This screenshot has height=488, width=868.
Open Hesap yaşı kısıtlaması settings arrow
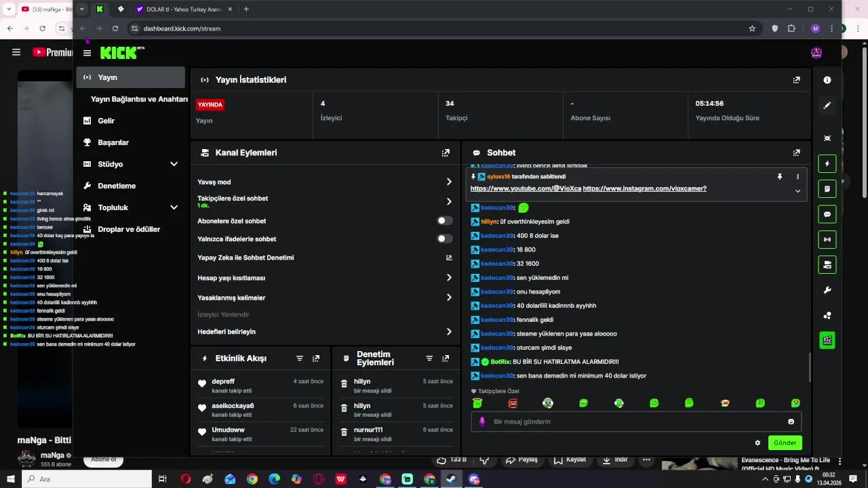449,277
